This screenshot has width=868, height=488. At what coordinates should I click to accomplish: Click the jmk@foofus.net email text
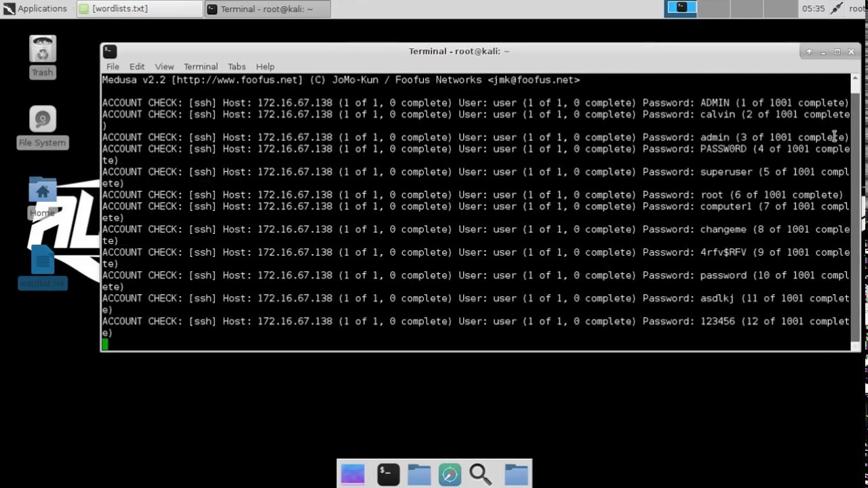pyautogui.click(x=534, y=80)
